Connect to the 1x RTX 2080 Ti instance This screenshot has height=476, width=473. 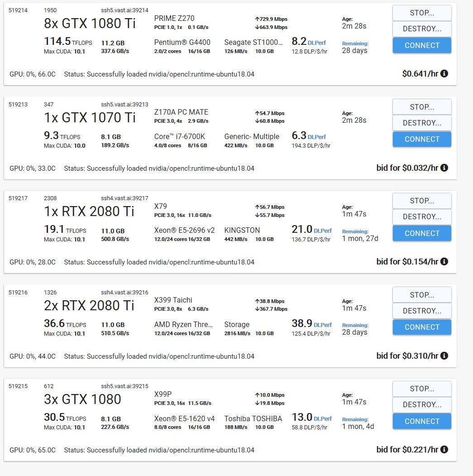422,233
